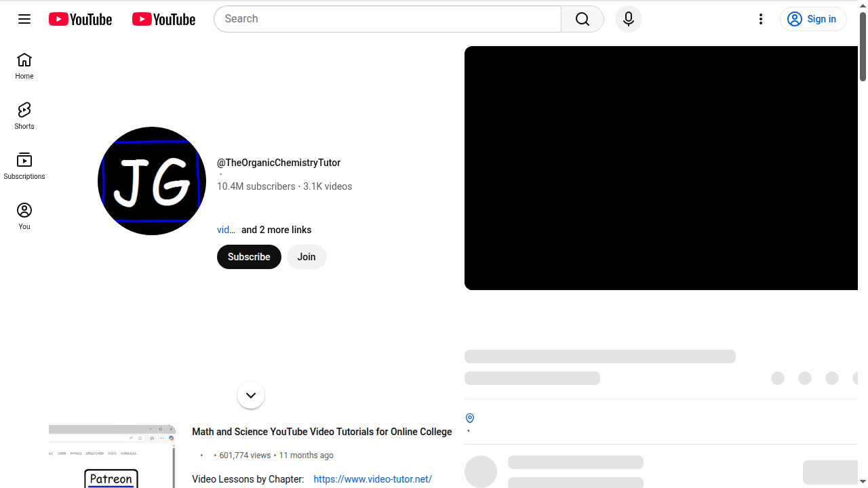Viewport: 868px width, 488px height.
Task: Open Shorts from the sidebar
Action: [x=24, y=117]
